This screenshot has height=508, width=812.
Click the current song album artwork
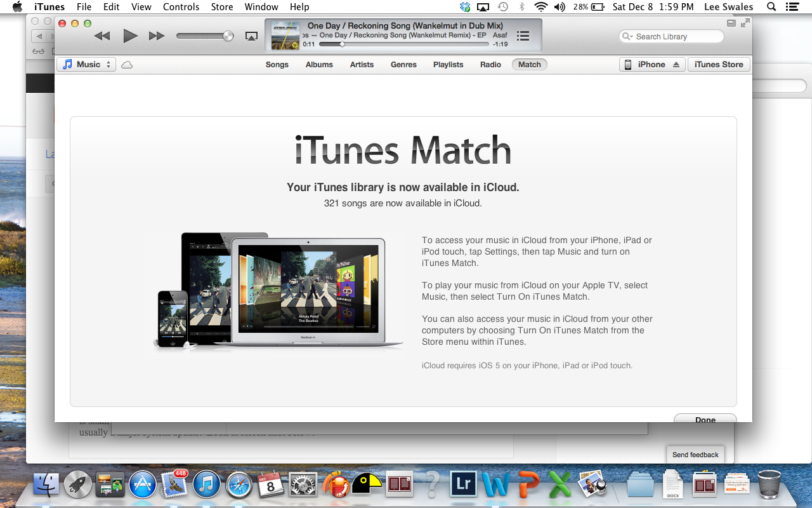(x=285, y=36)
